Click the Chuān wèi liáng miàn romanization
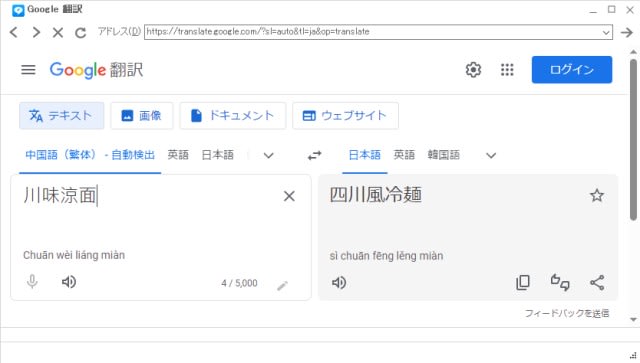640x363 pixels. (x=74, y=255)
